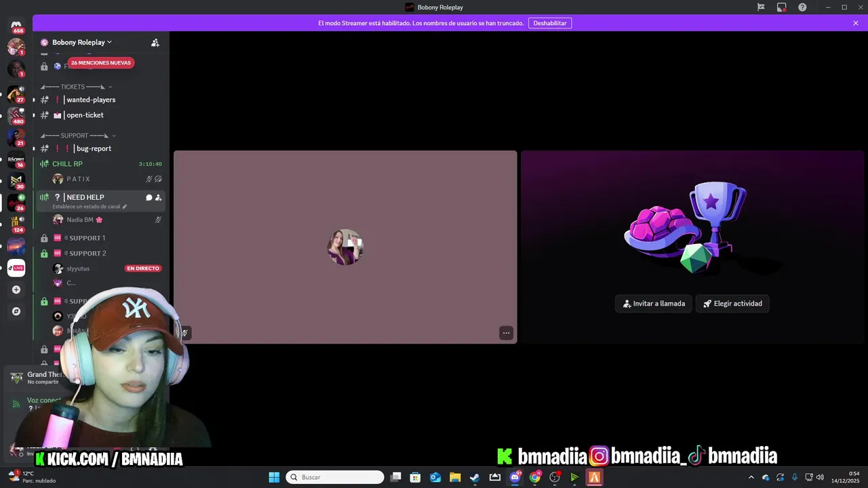The height and width of the screenshot is (488, 868).
Task: Click the Deshabilitar streamer mode button
Action: click(550, 23)
